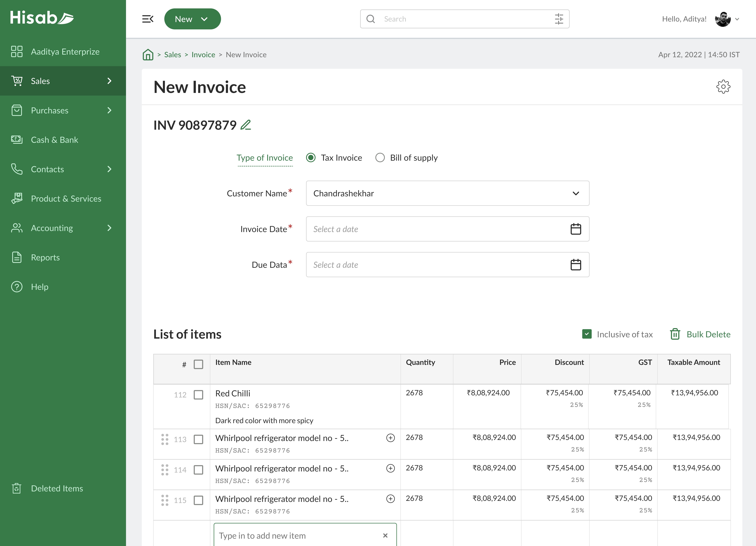Check the Red Chilli row checkbox
The width and height of the screenshot is (756, 546).
point(198,395)
